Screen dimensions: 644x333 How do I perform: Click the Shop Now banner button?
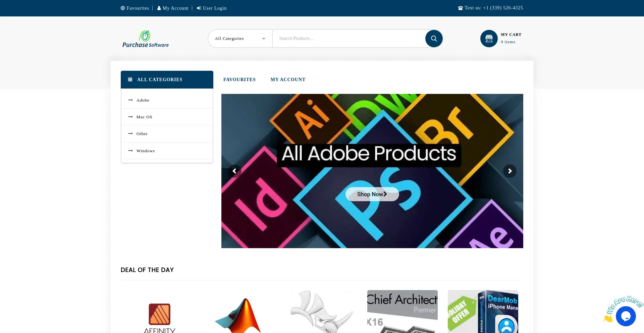(372, 194)
